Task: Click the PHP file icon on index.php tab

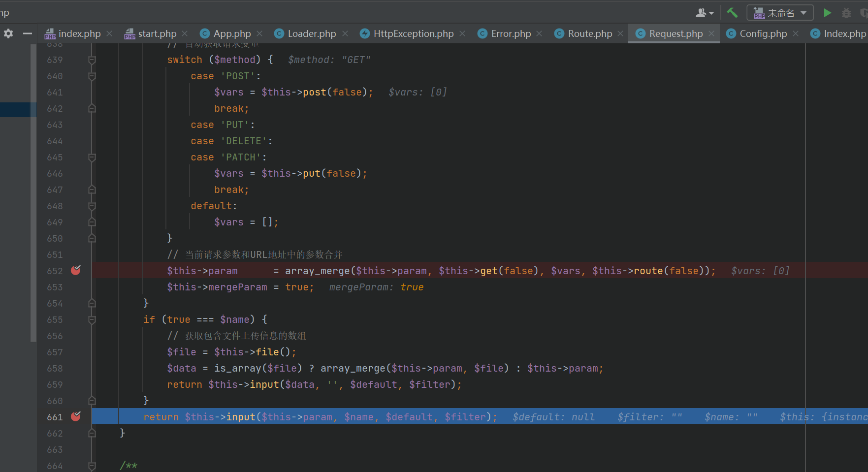Action: 50,33
